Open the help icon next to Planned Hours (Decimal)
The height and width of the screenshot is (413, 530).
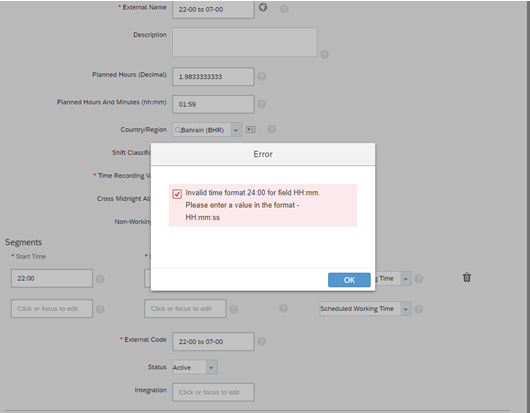coord(262,76)
